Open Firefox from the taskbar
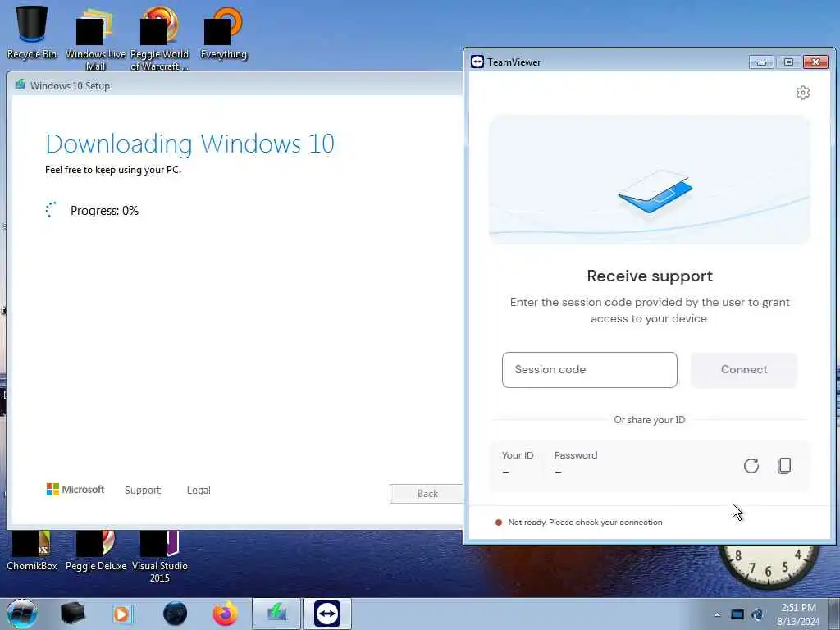The height and width of the screenshot is (630, 840). click(226, 614)
